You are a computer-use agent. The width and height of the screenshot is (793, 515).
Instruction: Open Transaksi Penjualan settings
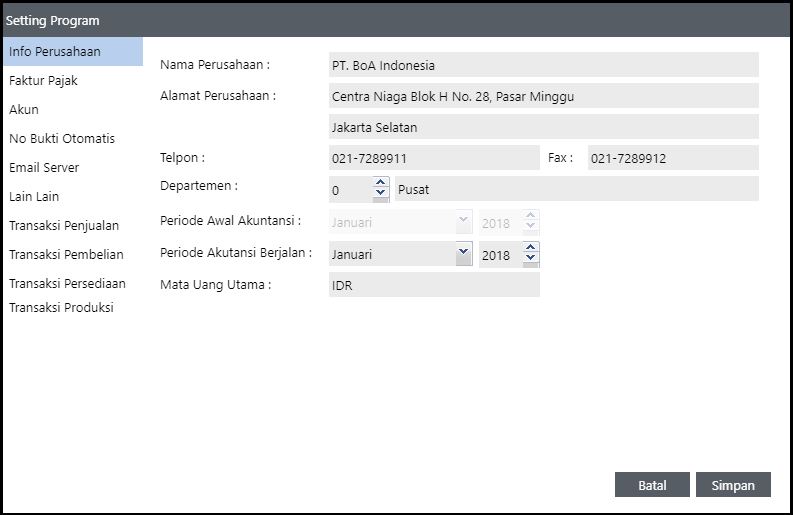64,225
